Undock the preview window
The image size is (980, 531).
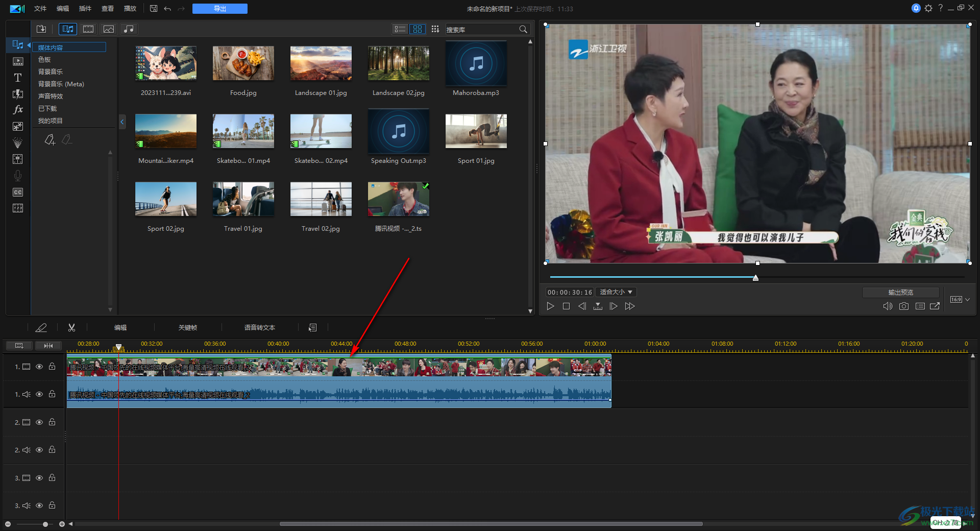pos(935,306)
